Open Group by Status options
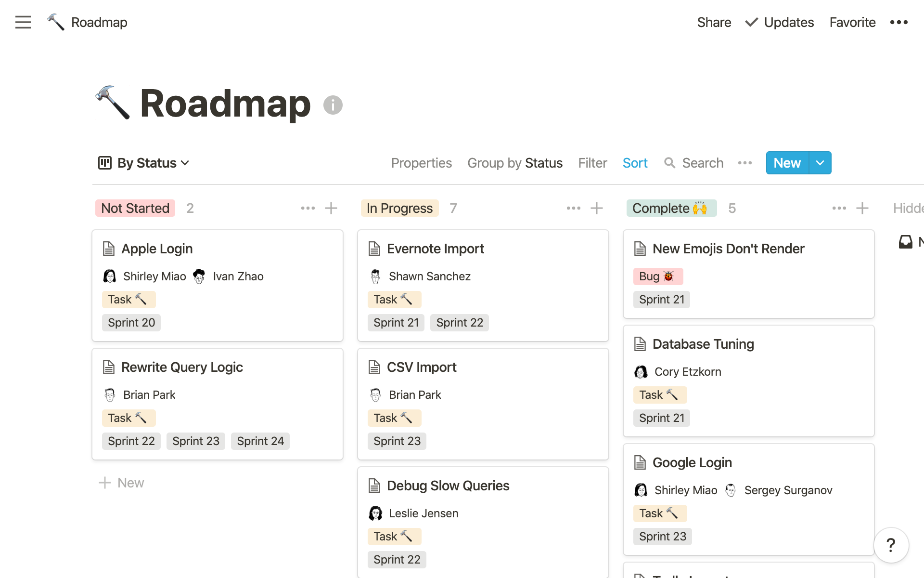 pyautogui.click(x=514, y=163)
